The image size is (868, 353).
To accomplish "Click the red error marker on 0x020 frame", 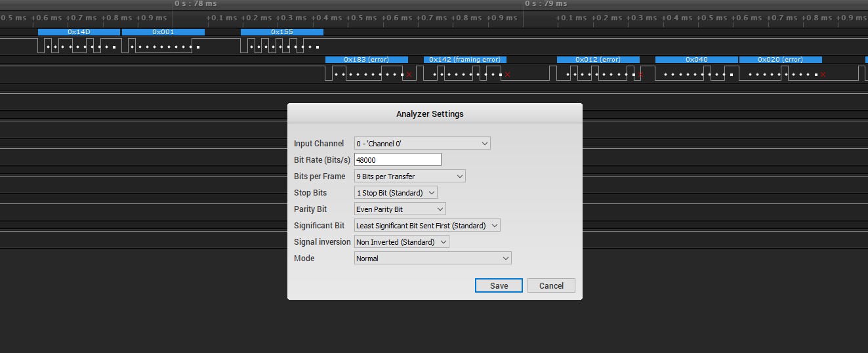I will pyautogui.click(x=823, y=75).
